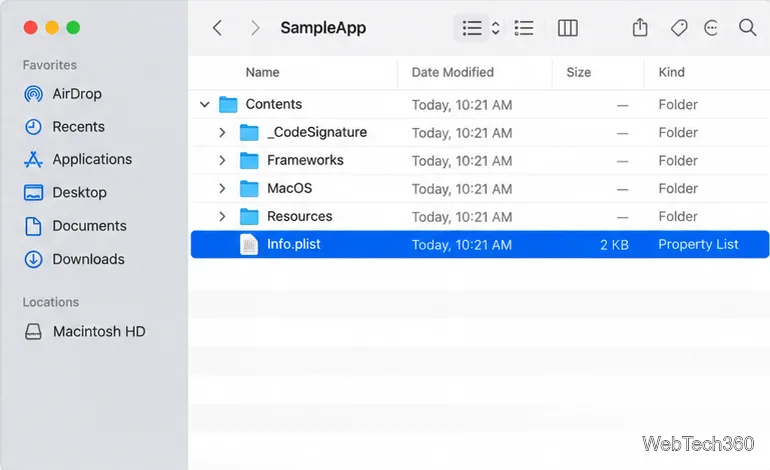Go forward with the right chevron button
The image size is (770, 470).
254,28
